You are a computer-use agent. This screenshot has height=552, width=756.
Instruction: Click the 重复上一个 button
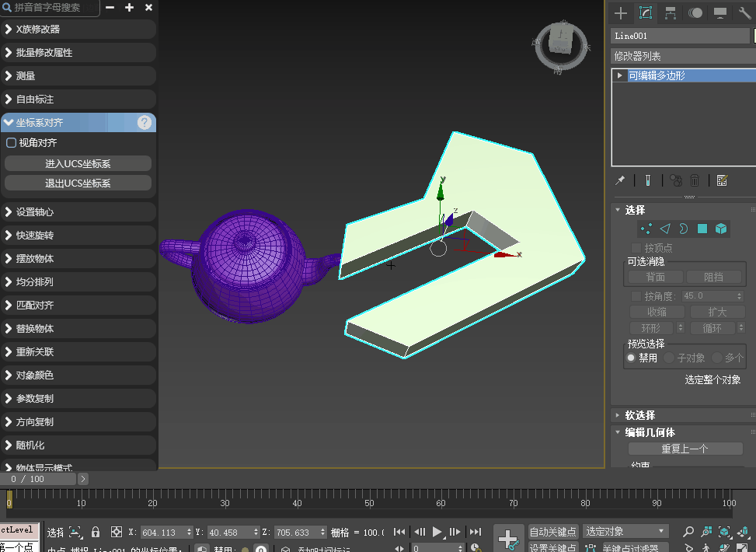685,449
